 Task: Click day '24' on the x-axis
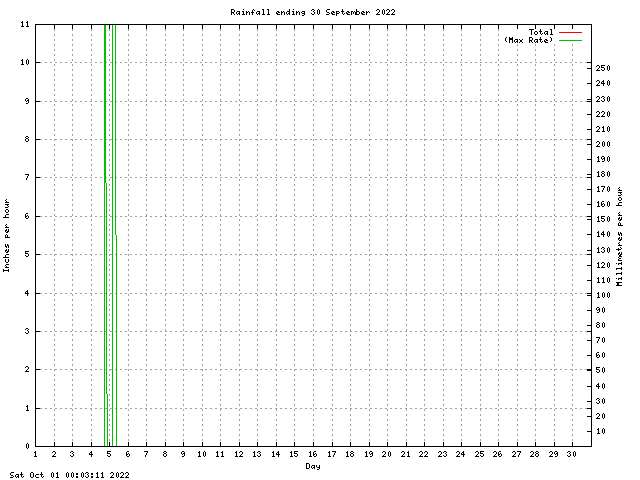[460, 454]
